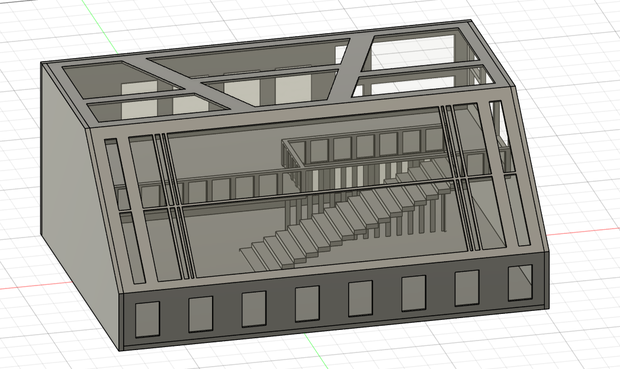Viewport: 620px width, 369px height.
Task: Select the dark front base wall with windows
Action: (x=334, y=302)
